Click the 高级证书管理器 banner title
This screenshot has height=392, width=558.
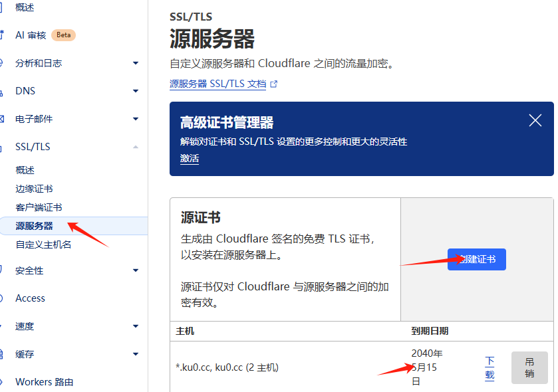click(x=227, y=123)
